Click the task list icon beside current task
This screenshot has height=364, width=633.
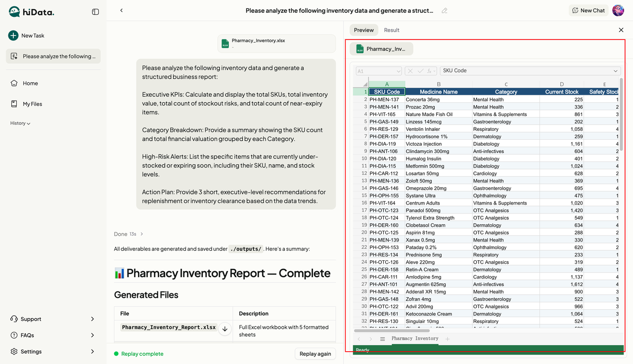point(14,56)
